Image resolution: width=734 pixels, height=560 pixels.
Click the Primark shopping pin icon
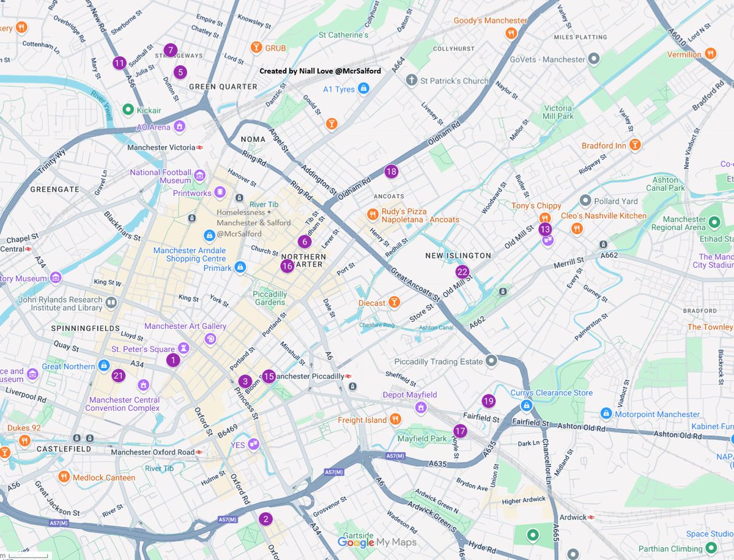point(241,268)
